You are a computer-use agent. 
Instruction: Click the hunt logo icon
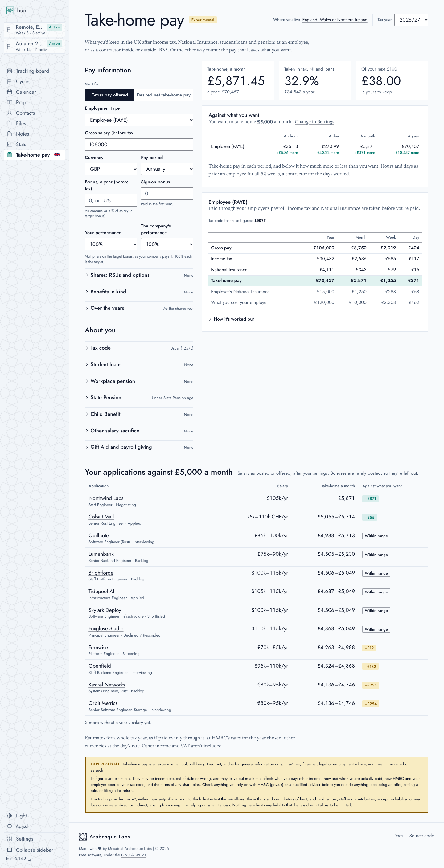(10, 10)
